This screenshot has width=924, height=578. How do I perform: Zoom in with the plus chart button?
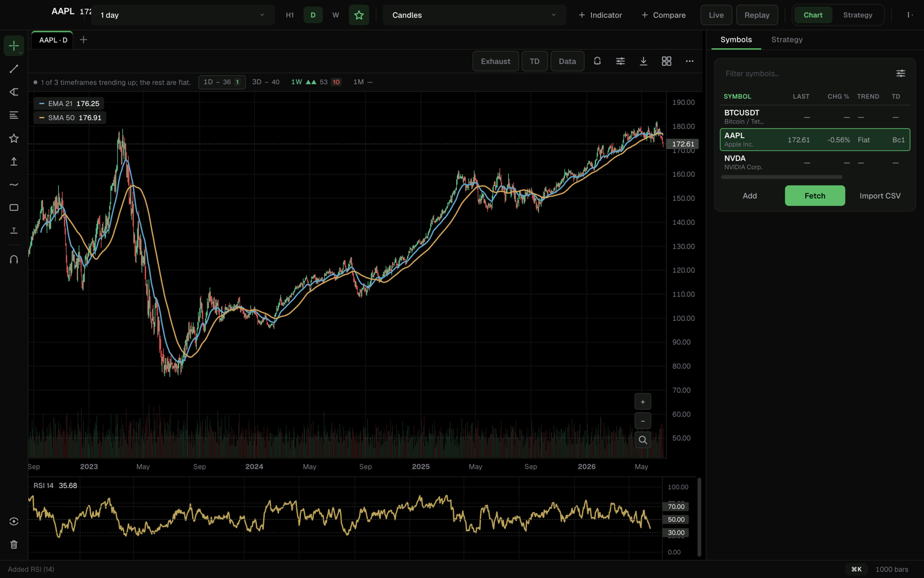pyautogui.click(x=643, y=402)
